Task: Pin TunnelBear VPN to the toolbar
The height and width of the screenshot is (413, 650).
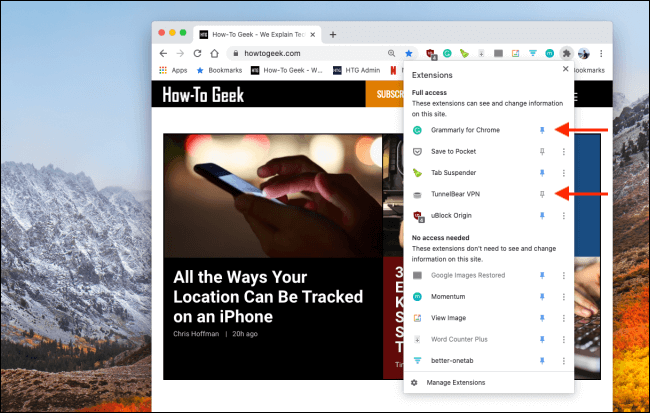Action: point(541,194)
